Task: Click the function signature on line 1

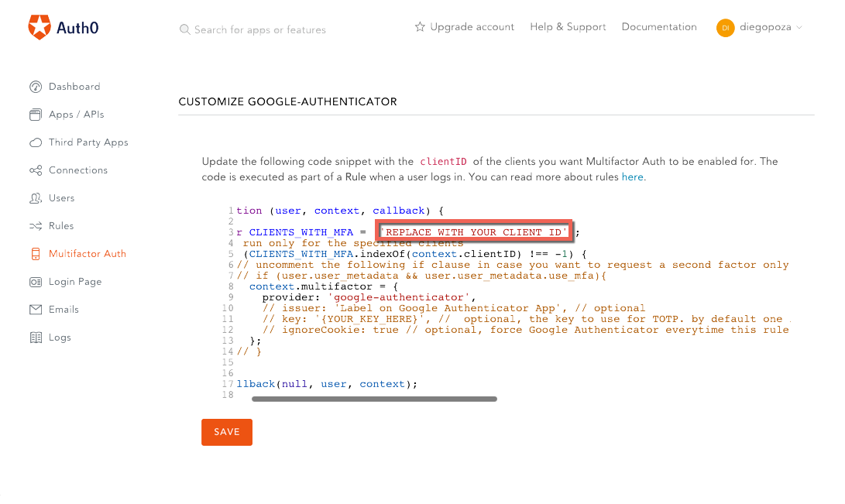Action: 340,211
